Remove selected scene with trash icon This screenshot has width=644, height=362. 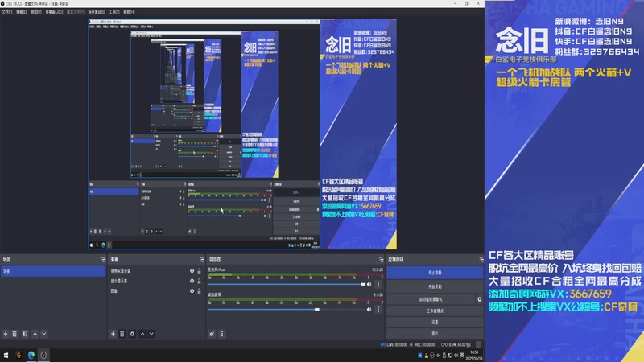[14, 334]
